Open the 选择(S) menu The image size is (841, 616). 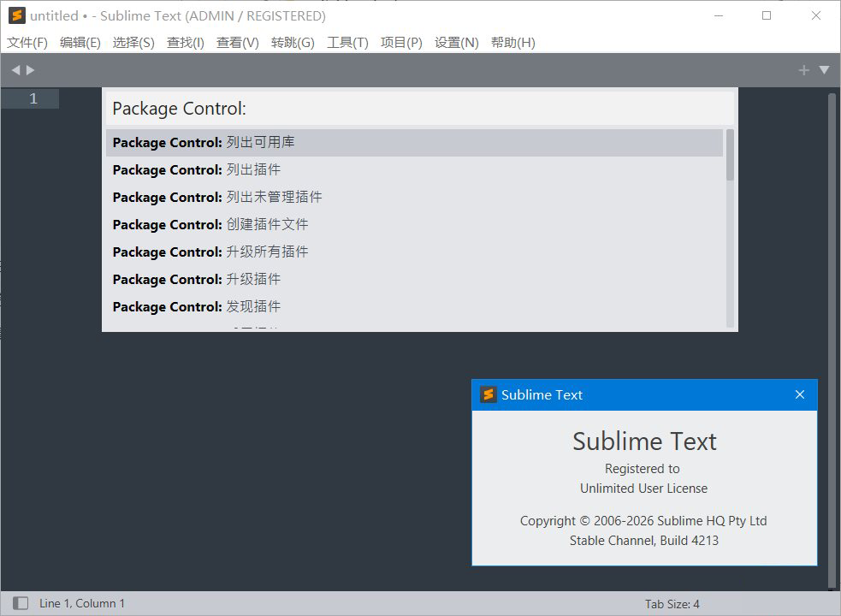pyautogui.click(x=133, y=43)
